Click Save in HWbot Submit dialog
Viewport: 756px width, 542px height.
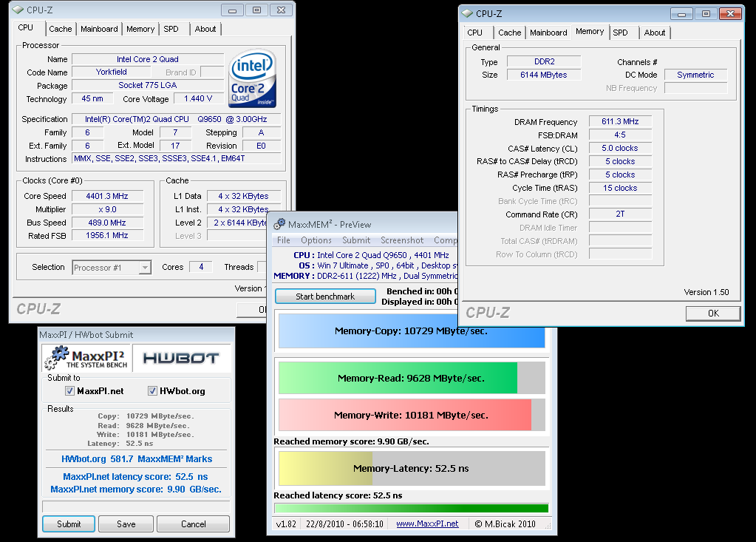coord(126,524)
